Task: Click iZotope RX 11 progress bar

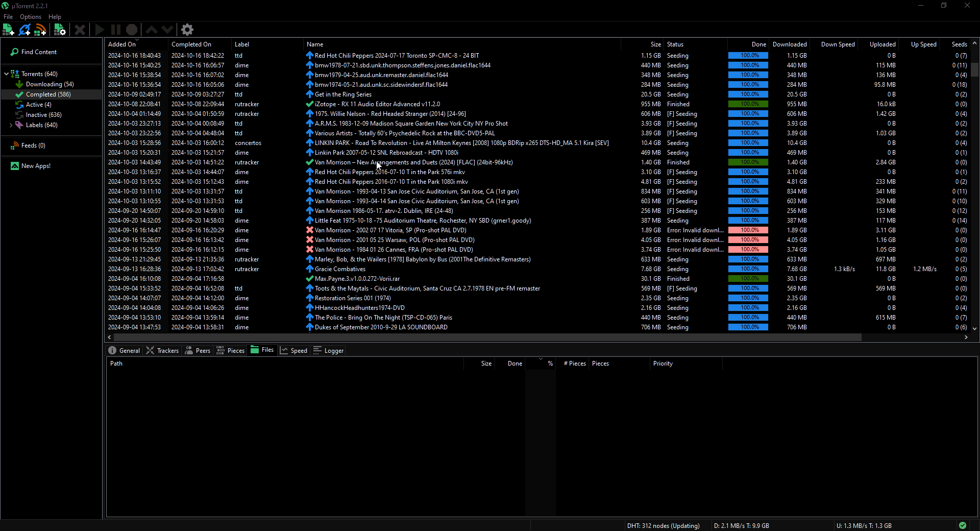Action: click(748, 104)
